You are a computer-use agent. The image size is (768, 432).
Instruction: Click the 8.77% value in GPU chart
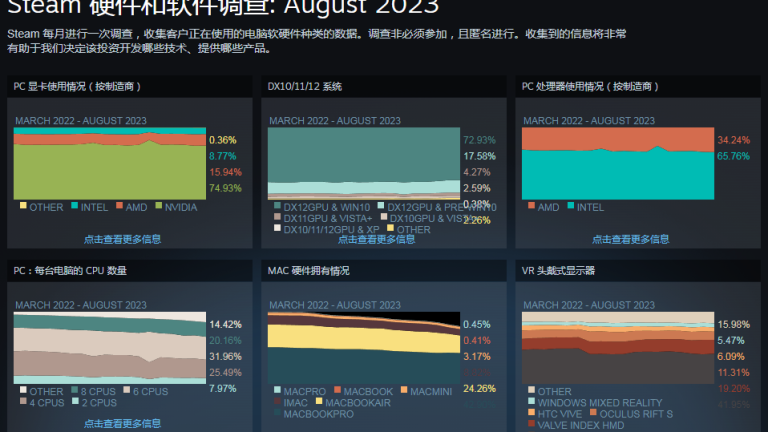tap(223, 156)
